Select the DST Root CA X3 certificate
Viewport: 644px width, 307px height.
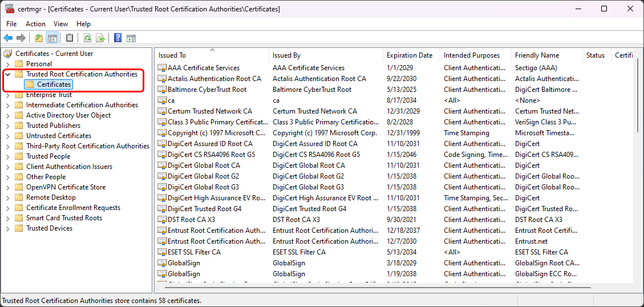tap(191, 219)
